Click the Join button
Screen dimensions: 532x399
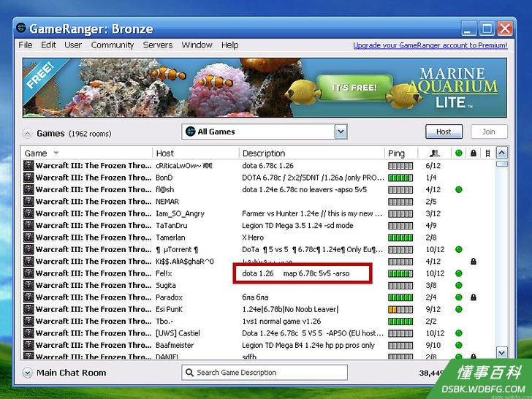(x=489, y=132)
